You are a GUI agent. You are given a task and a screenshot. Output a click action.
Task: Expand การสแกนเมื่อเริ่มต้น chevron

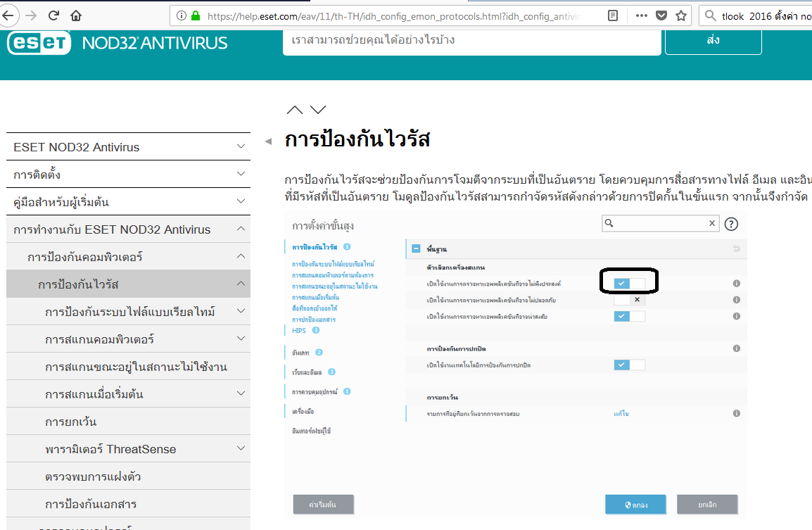241,393
